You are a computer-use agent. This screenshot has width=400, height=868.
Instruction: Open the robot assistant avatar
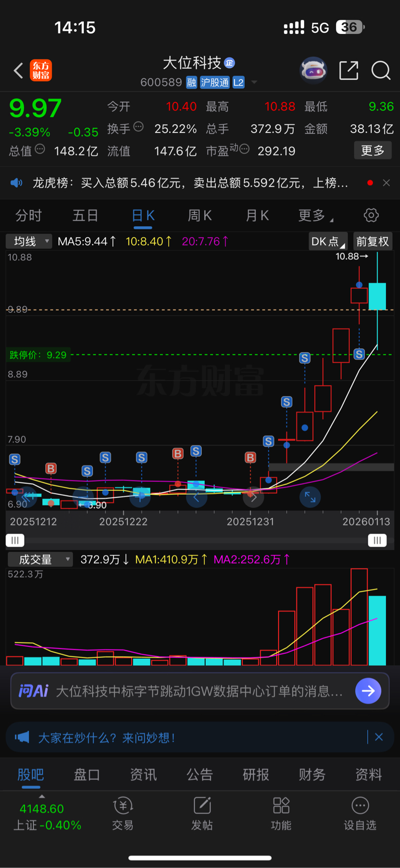(313, 70)
